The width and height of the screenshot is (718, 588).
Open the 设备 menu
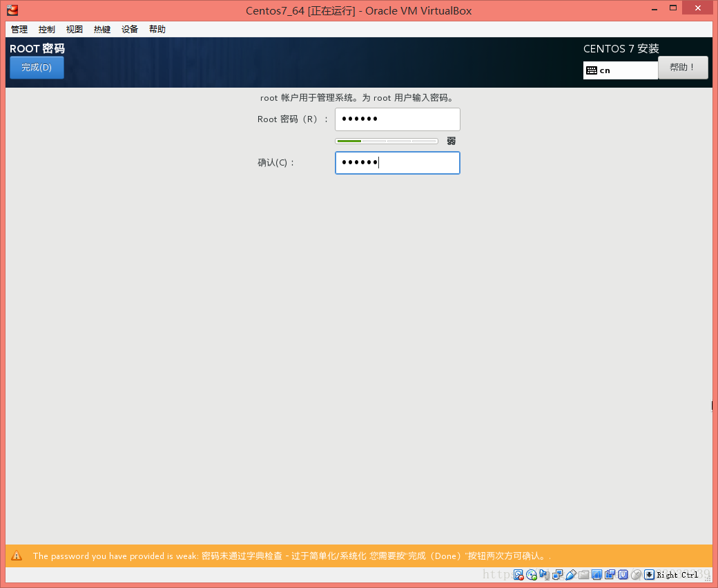click(130, 29)
